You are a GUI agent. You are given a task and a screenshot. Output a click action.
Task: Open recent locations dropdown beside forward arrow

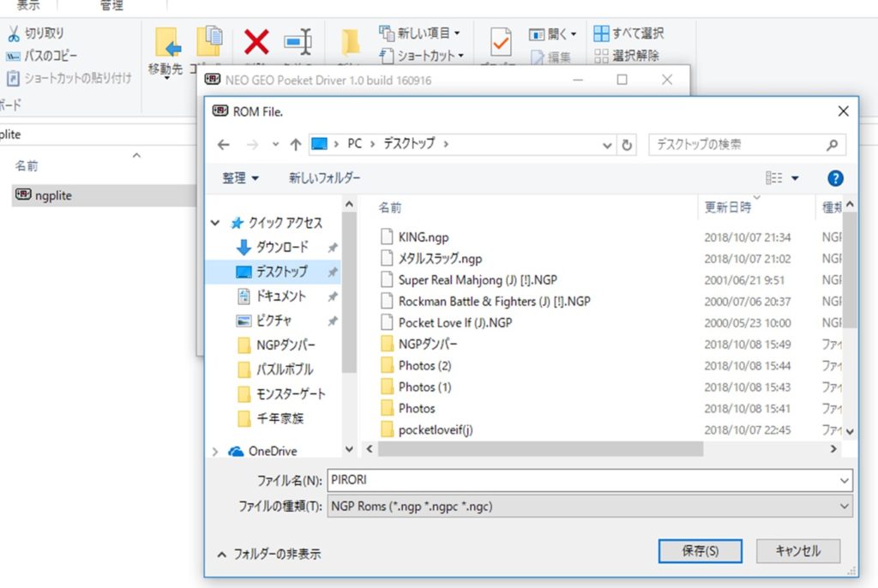[x=275, y=145]
